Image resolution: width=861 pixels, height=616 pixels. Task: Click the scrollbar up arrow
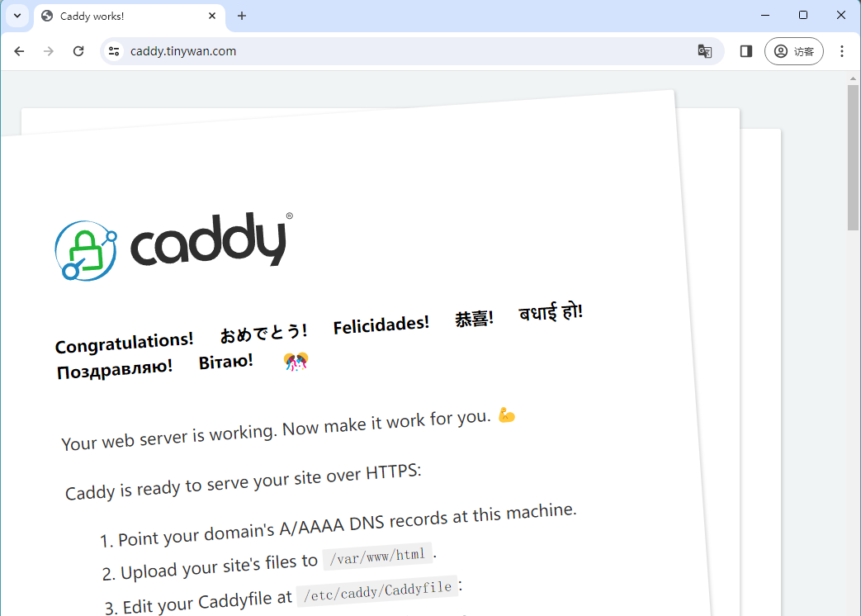(x=853, y=78)
